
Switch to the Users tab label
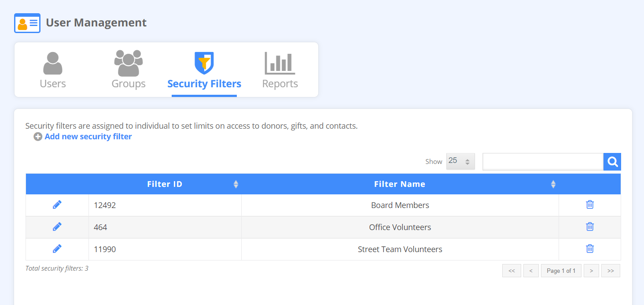tap(53, 84)
